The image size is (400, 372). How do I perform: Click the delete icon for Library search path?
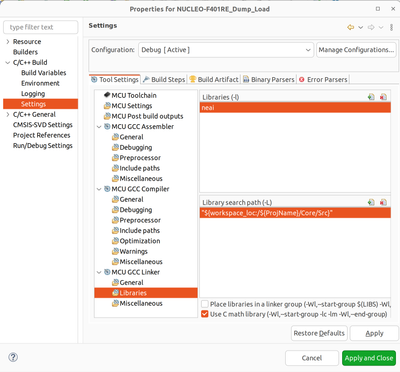pyautogui.click(x=383, y=202)
